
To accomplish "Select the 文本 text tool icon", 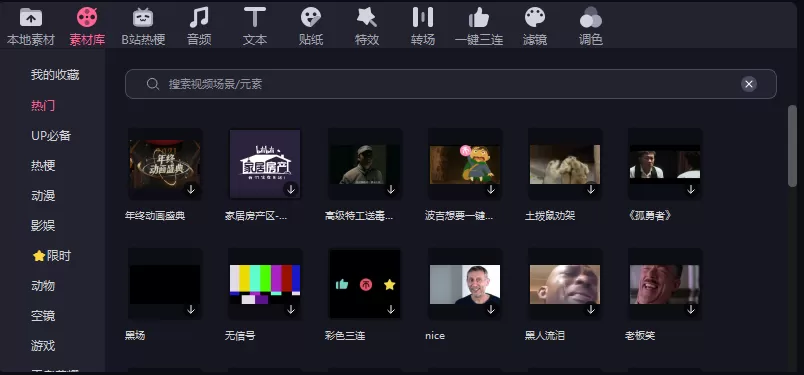I will tap(255, 17).
